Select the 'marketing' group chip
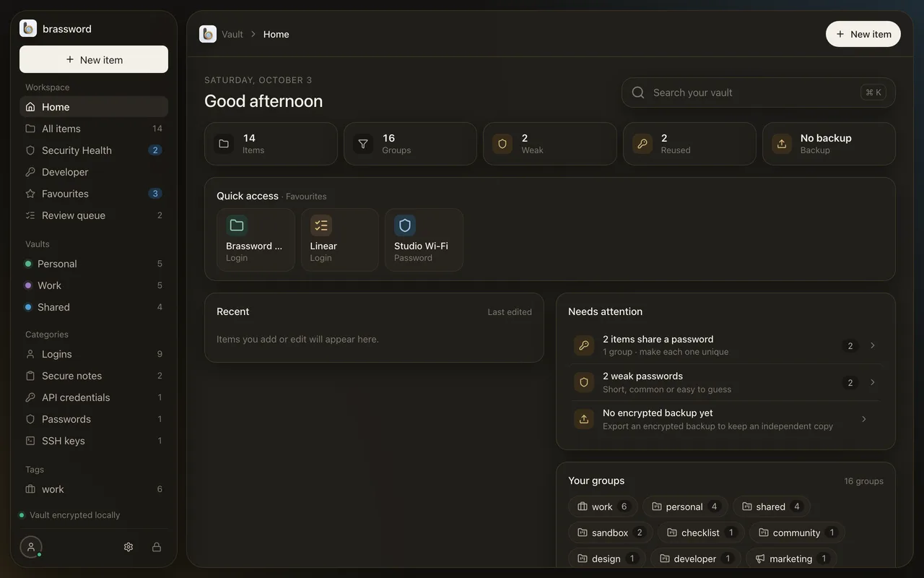This screenshot has height=578, width=924. (x=791, y=558)
